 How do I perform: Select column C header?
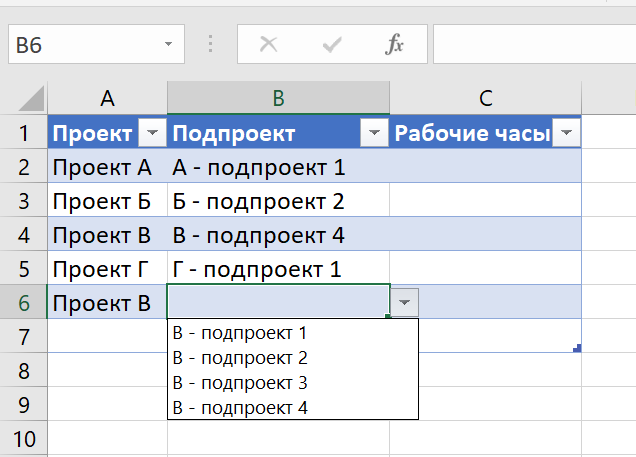486,98
